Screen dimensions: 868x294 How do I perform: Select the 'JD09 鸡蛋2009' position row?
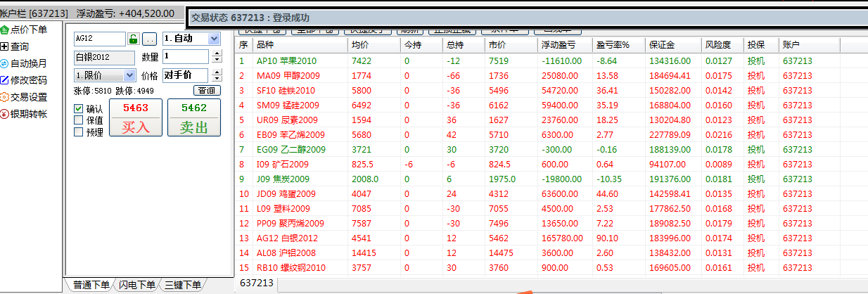(539, 194)
